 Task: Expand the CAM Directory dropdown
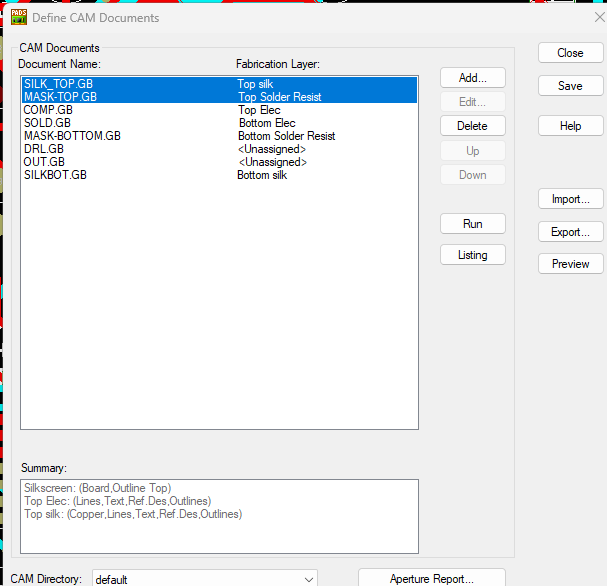tap(307, 579)
